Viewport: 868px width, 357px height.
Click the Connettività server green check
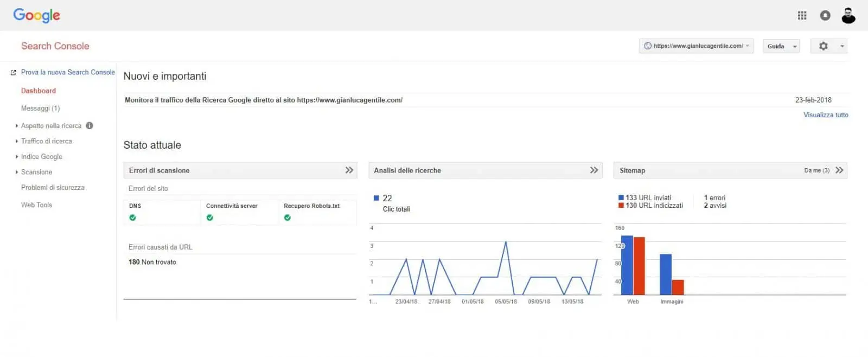click(x=210, y=218)
